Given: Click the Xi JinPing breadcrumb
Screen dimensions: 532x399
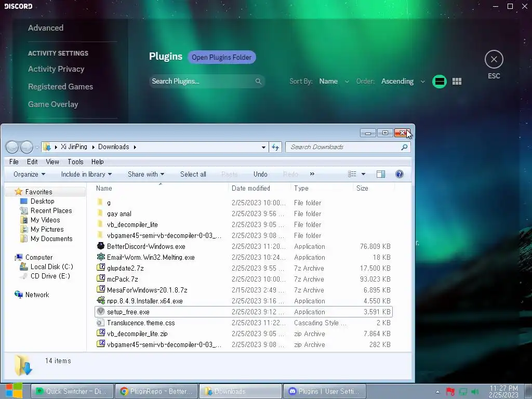Looking at the screenshot, I should pos(74,147).
